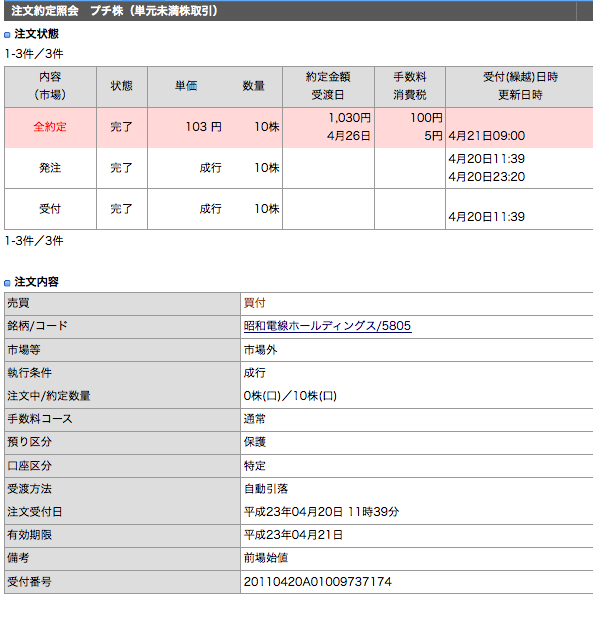Viewport: 593px width, 619px height.
Task: Click the 約定金額 受渡日 column header
Action: coord(328,86)
